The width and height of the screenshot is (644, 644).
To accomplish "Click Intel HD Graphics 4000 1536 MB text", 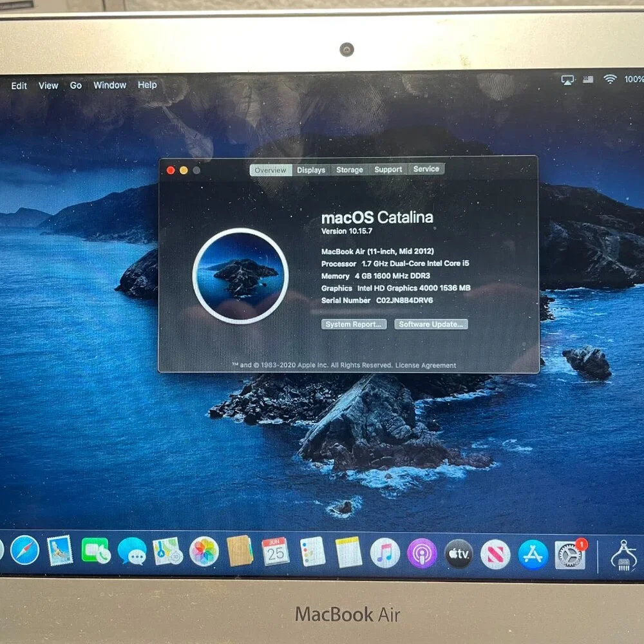I will tap(413, 289).
